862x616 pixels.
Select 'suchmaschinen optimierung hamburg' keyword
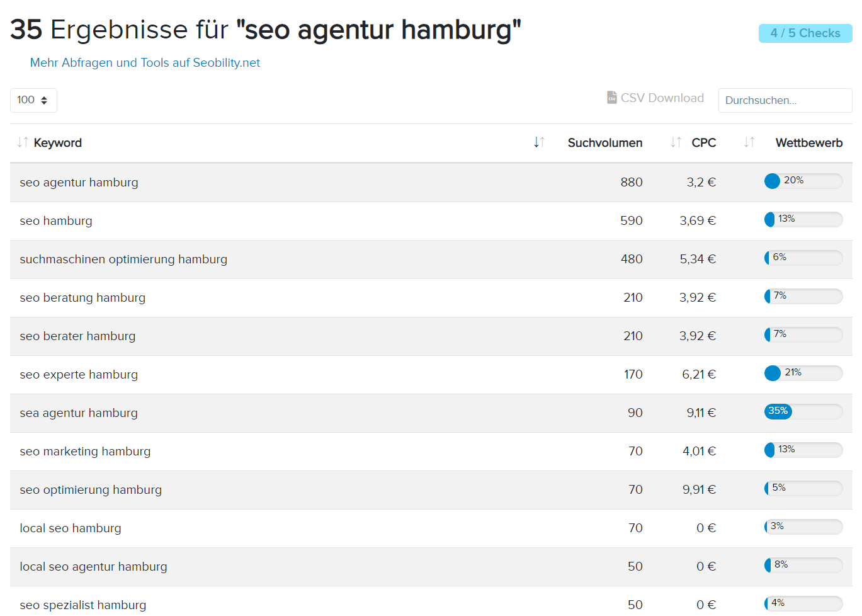pyautogui.click(x=123, y=260)
